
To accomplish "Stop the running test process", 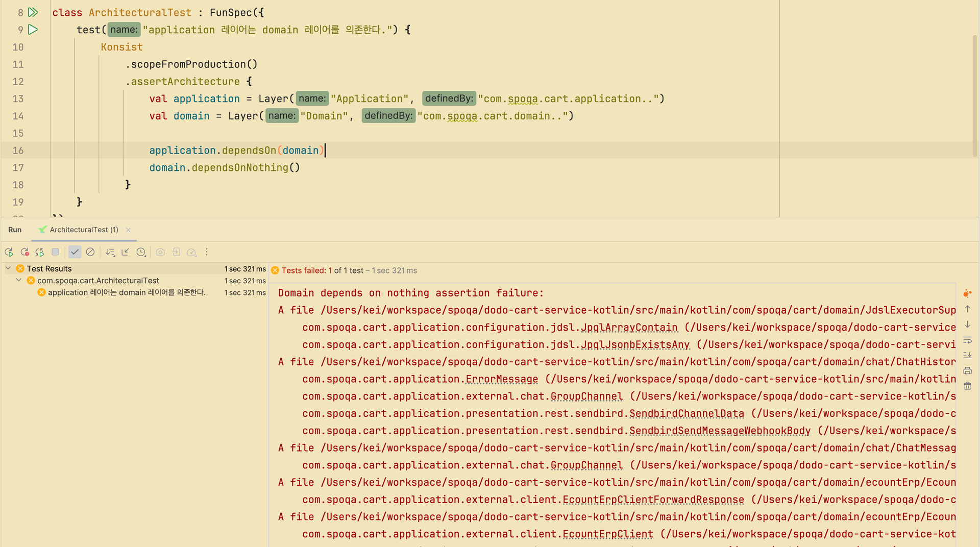I will (x=55, y=252).
